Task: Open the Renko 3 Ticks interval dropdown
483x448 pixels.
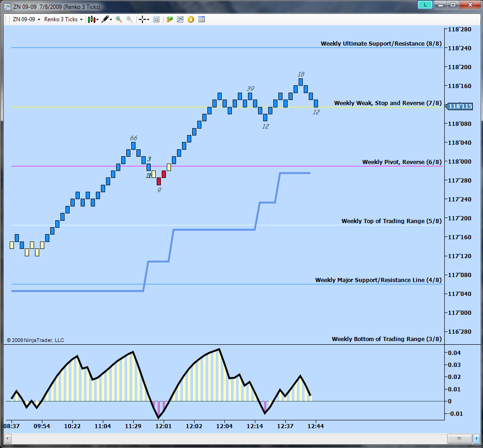Action: (x=64, y=19)
